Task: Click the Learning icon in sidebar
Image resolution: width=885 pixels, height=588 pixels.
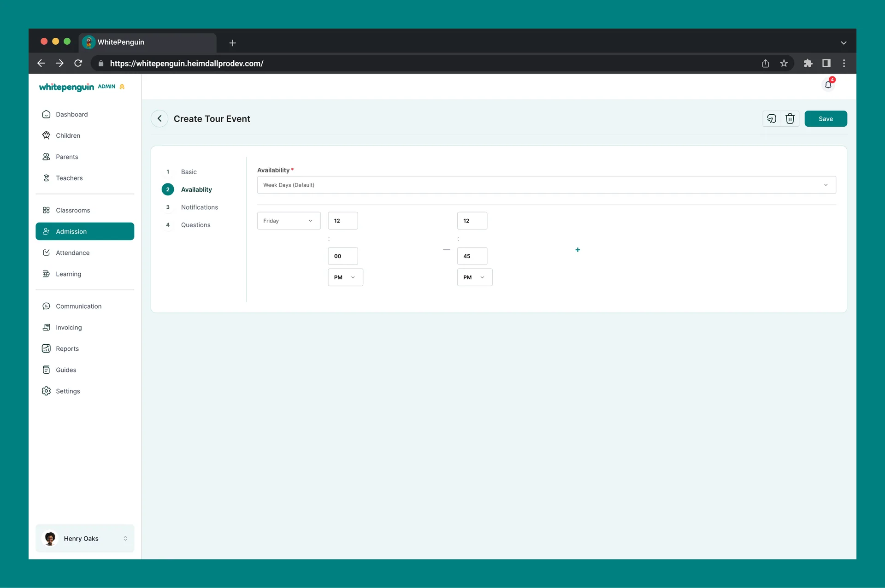Action: (46, 274)
